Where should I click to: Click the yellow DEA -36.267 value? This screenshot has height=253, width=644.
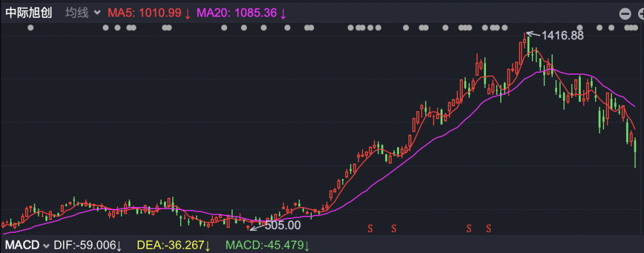coord(174,245)
